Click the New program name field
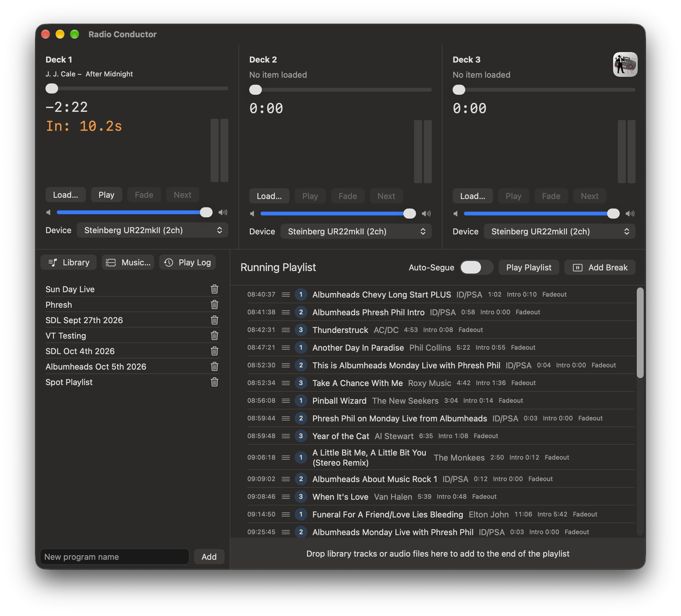Viewport: 681px width, 616px height. click(x=115, y=557)
